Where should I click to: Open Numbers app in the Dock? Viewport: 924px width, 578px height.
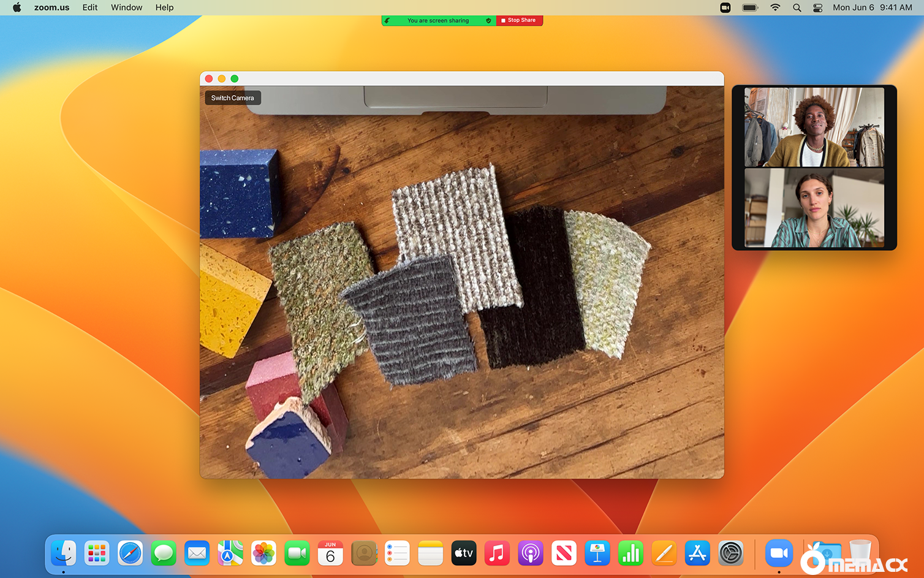tap(631, 553)
